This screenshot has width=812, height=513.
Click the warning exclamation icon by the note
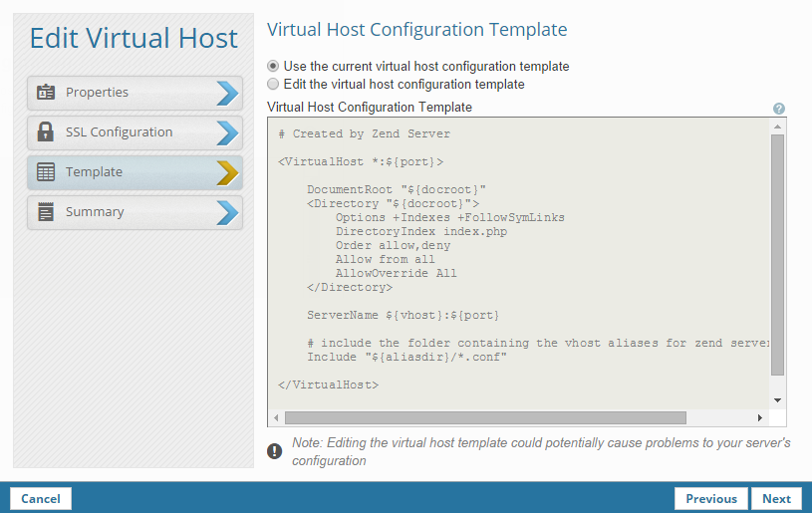point(275,451)
